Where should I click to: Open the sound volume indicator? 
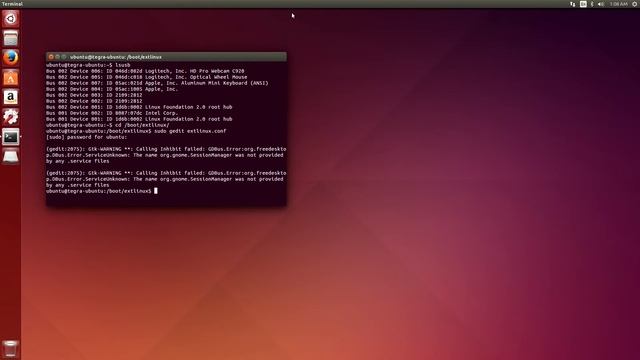(601, 4)
